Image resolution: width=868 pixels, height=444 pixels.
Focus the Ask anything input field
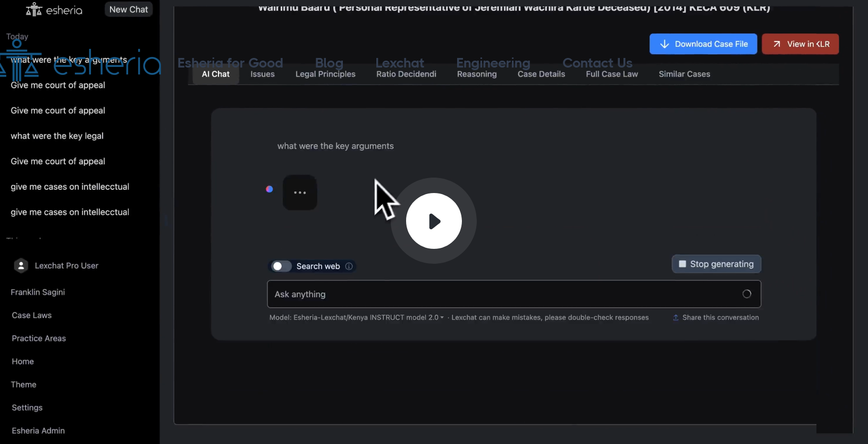point(514,294)
